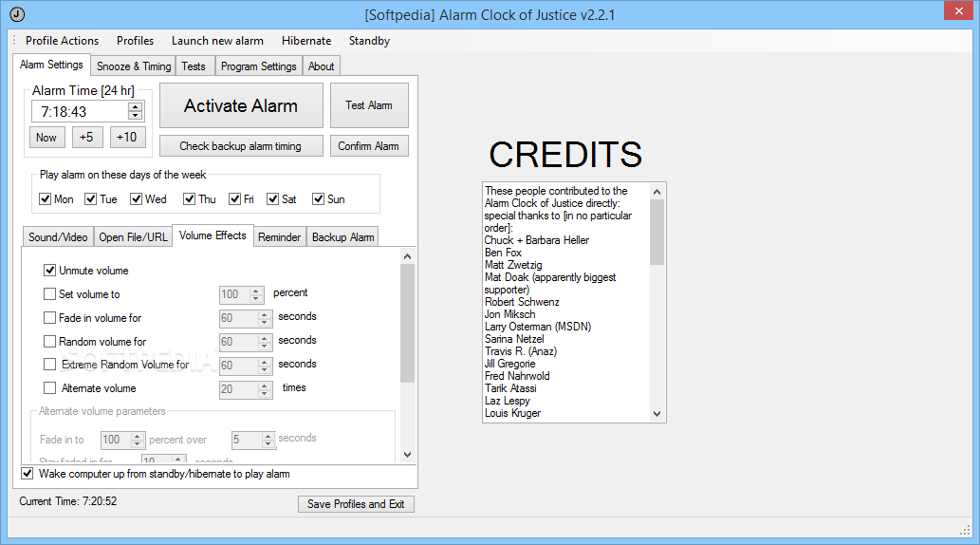Viewport: 980px width, 545px height.
Task: Click the Extreme Random Volume seconds spinner
Action: click(246, 366)
